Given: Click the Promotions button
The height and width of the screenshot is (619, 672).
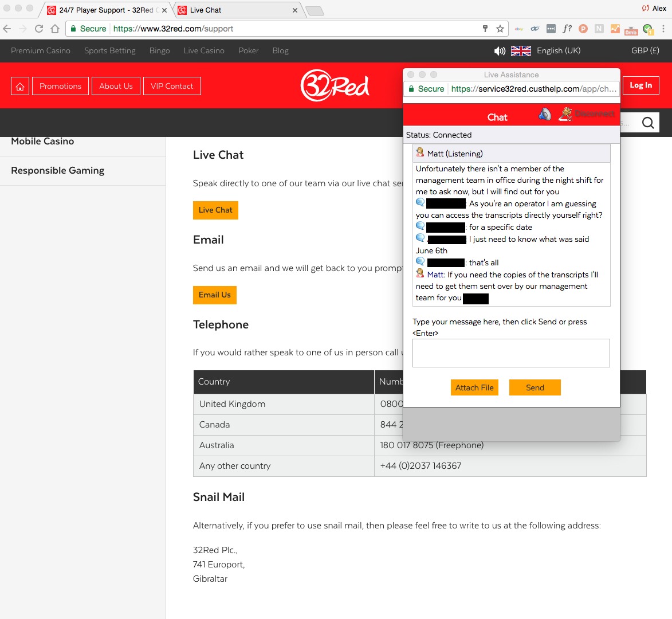Looking at the screenshot, I should point(60,86).
